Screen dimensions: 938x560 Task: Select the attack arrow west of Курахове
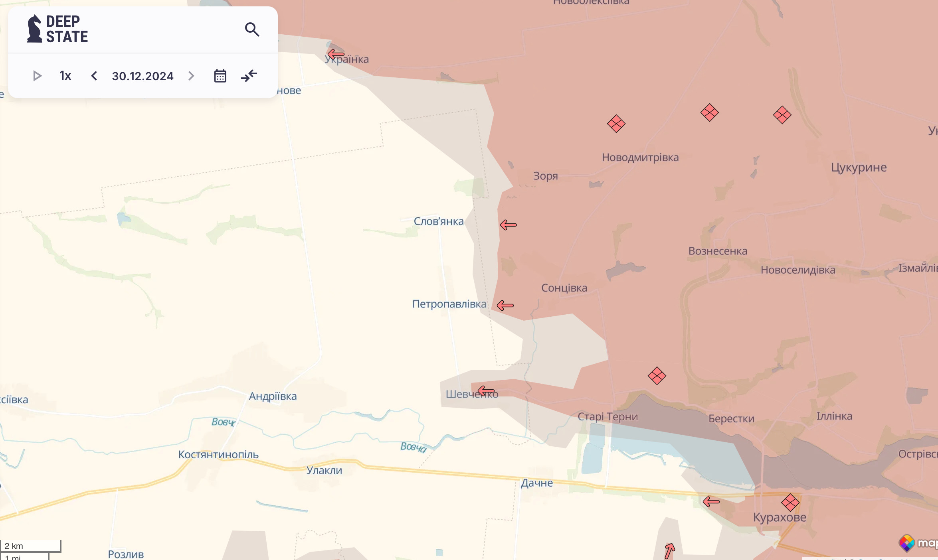pos(711,501)
